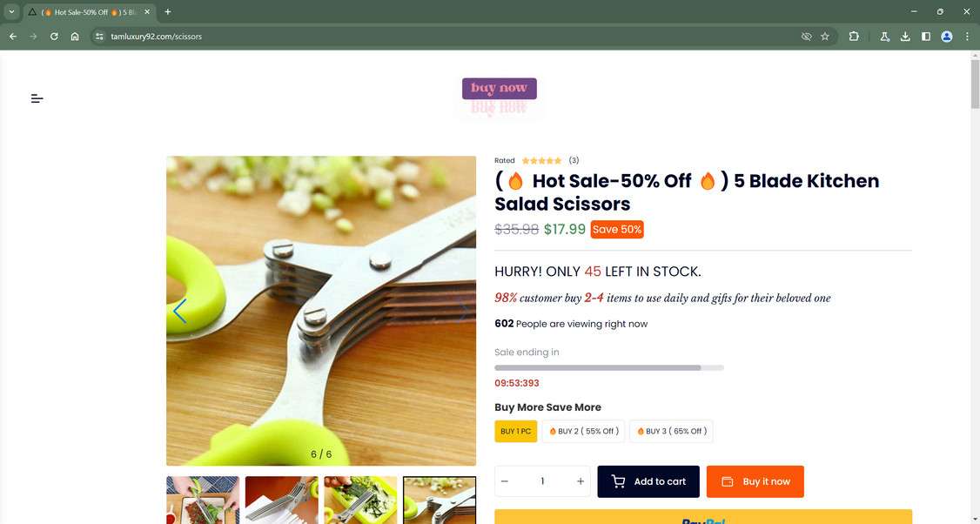Open a new browser tab

(167, 11)
